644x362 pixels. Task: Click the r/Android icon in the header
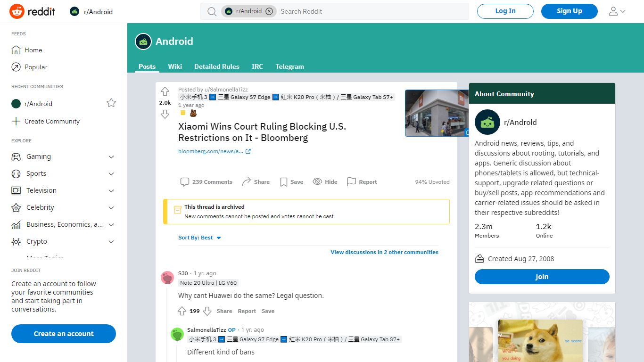coord(74,12)
